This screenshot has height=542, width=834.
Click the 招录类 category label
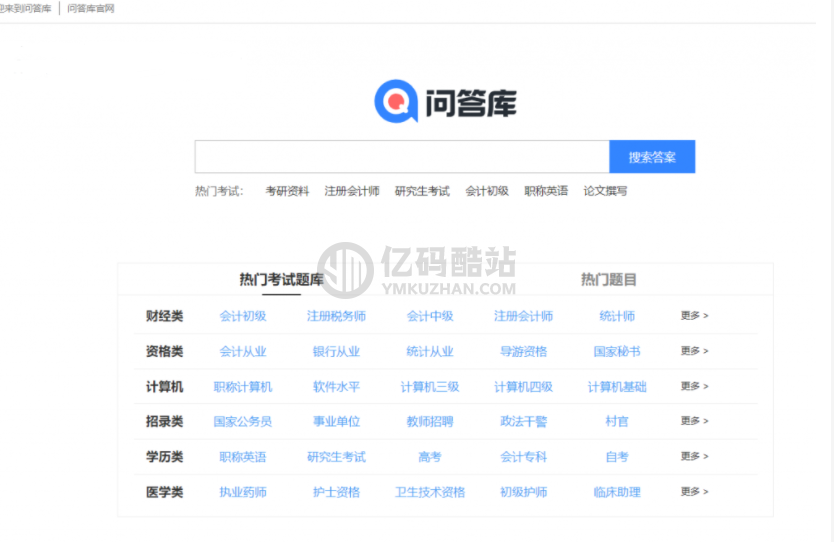(164, 421)
